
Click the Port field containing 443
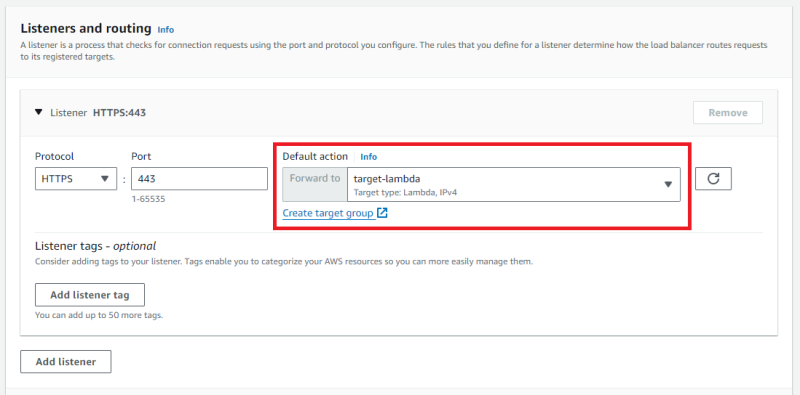coord(199,179)
